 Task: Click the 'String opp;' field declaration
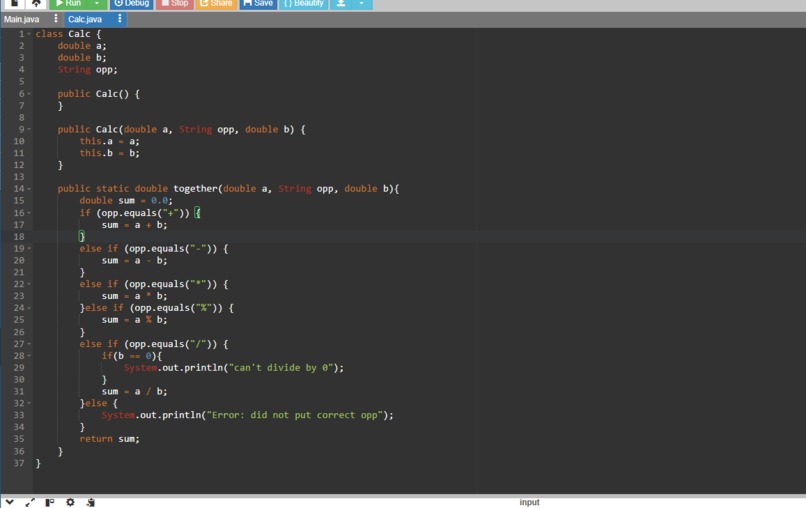click(87, 70)
